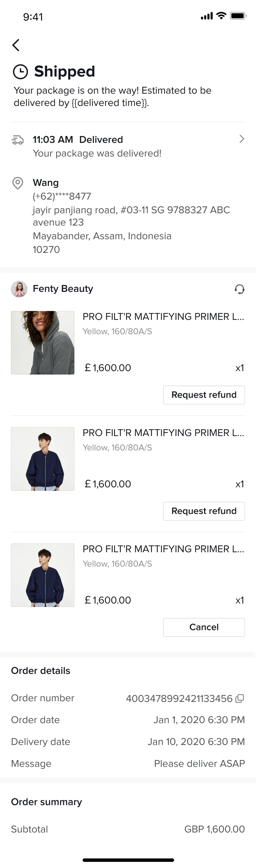Copy the order number with copy icon

240,699
